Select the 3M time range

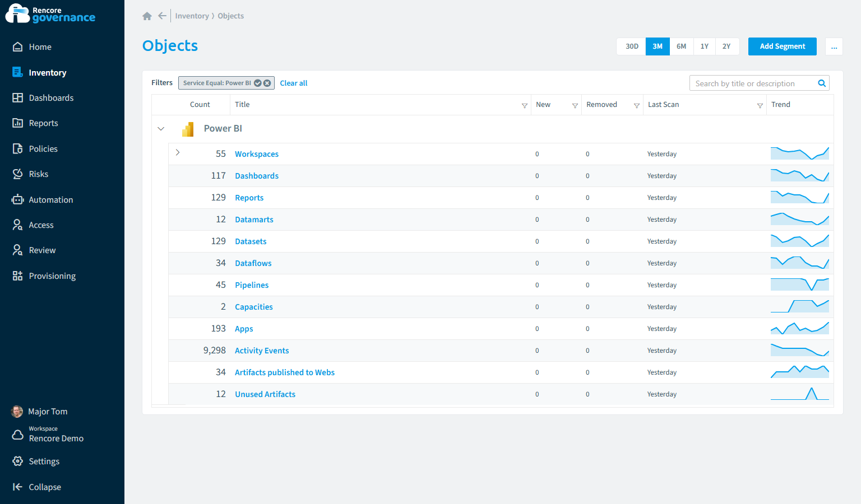point(658,46)
